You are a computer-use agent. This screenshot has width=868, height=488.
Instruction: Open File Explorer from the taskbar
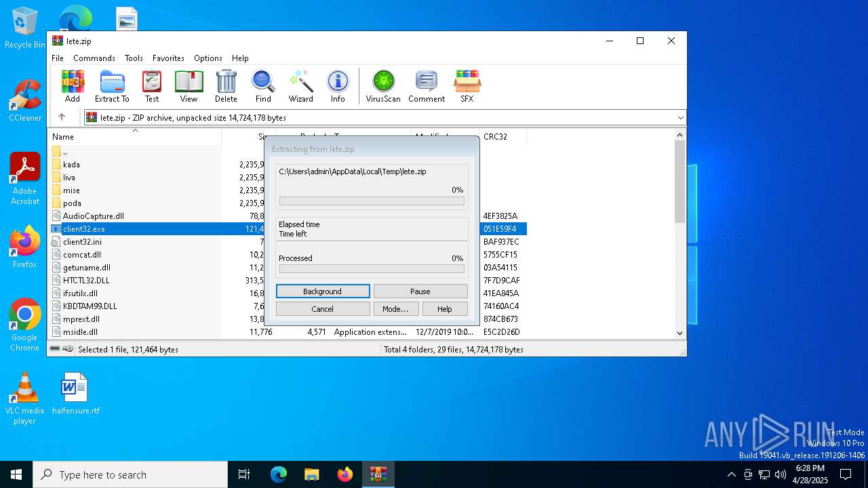[x=312, y=474]
